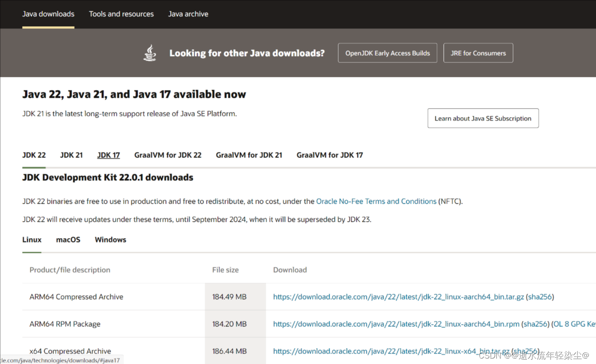Screen dimensions: 596x364
Task: Open sha256 link for aarch64 rpm
Action: 535,324
